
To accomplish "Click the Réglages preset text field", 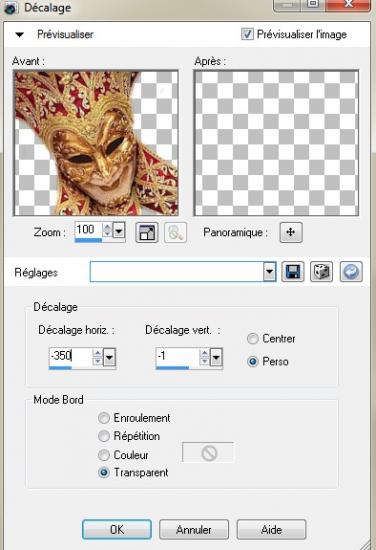I will pyautogui.click(x=176, y=271).
